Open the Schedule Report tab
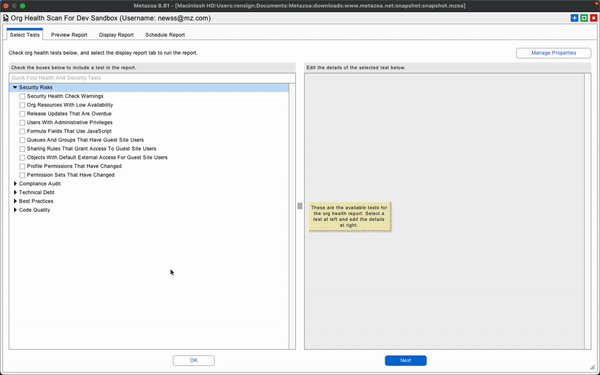600x375 pixels. [165, 35]
